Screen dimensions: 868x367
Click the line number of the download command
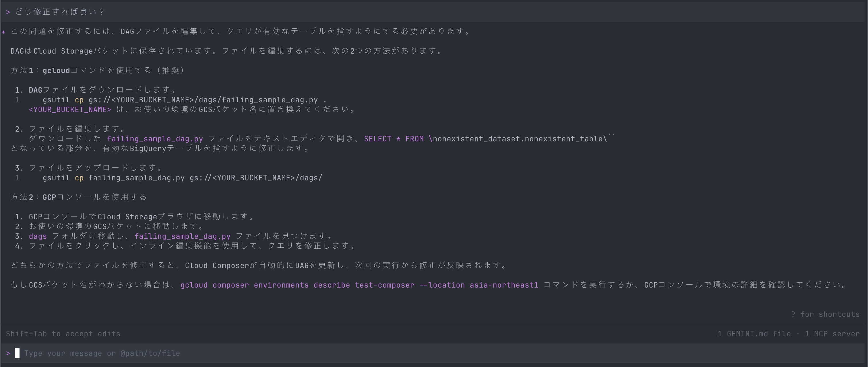point(17,100)
